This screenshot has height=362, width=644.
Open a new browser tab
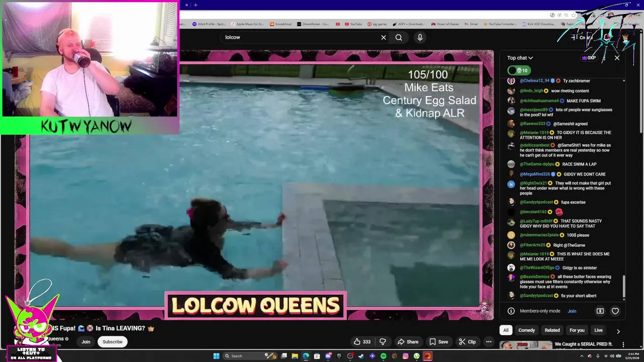196,5
